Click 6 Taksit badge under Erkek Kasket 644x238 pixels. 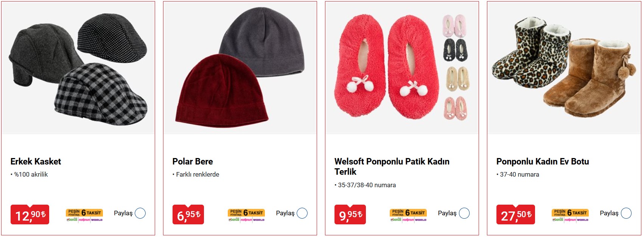(84, 215)
